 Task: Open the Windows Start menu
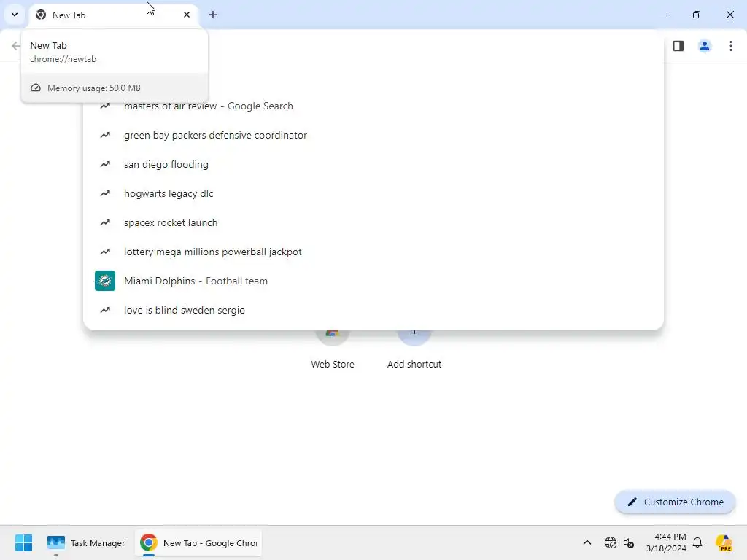tap(23, 542)
